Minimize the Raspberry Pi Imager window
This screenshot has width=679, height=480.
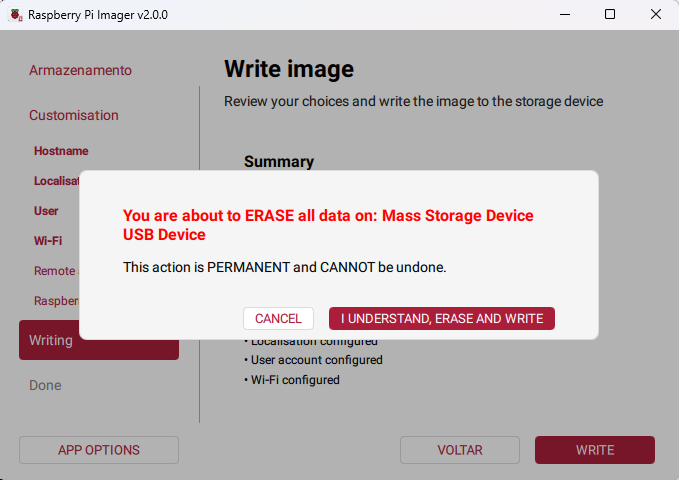coord(565,15)
